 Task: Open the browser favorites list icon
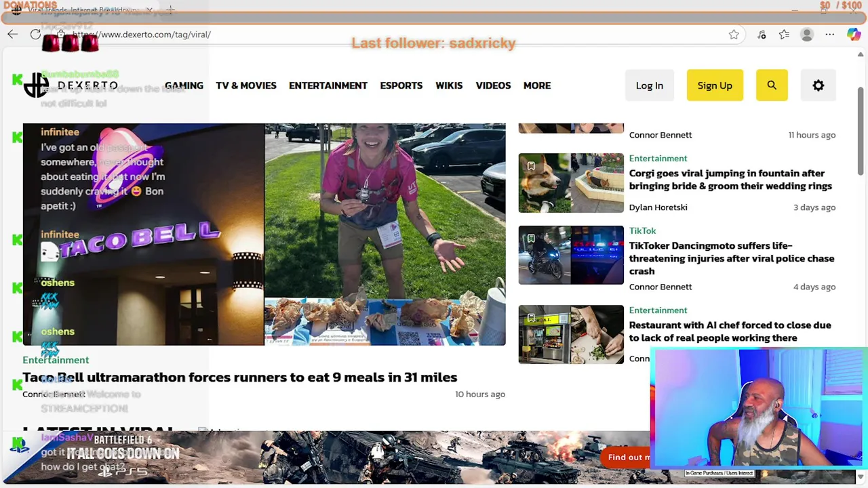[784, 35]
